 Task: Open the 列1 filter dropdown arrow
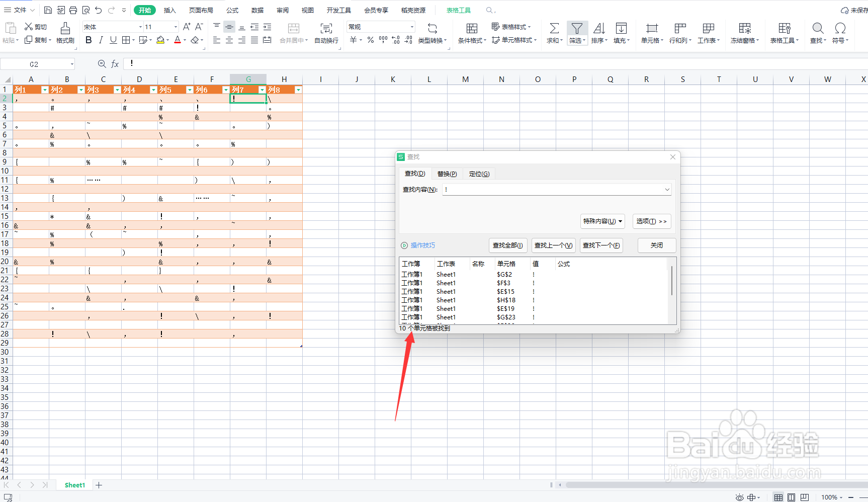[45, 90]
